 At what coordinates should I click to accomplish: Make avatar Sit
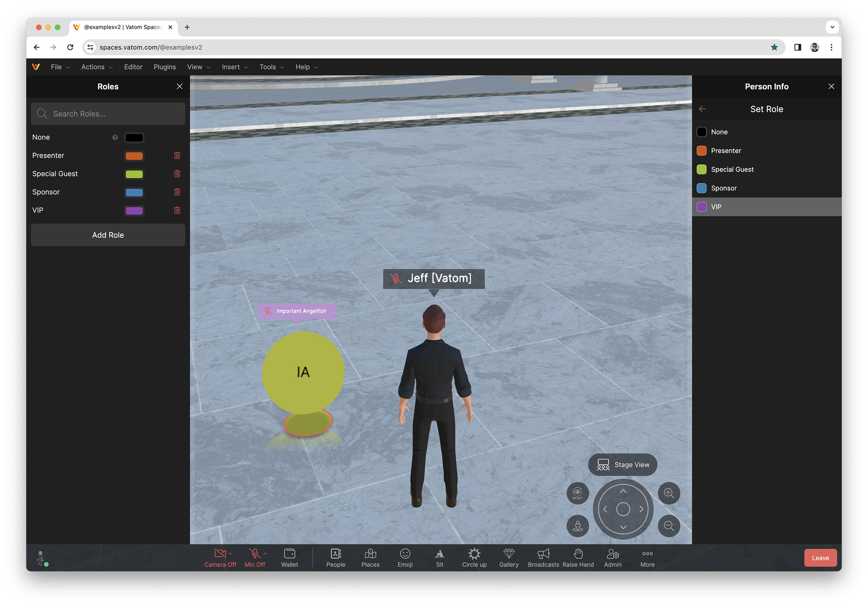coord(439,558)
